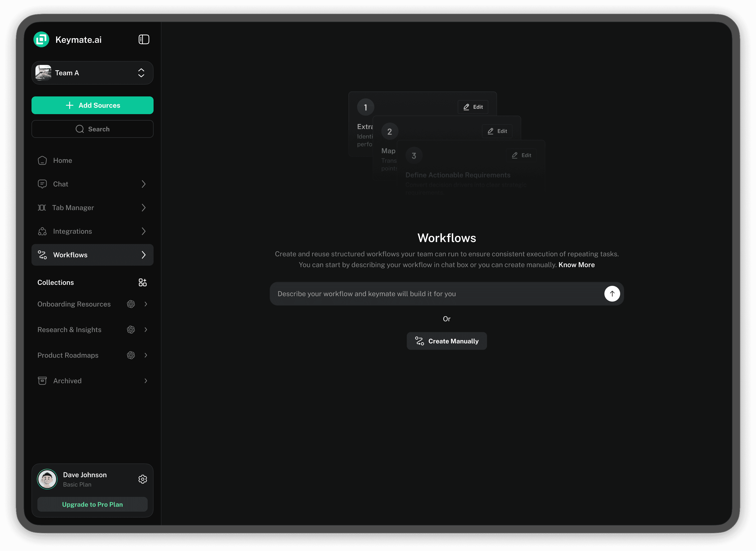Expand the Product Roadmaps collection arrow
This screenshot has height=551, width=756.
pyautogui.click(x=146, y=355)
